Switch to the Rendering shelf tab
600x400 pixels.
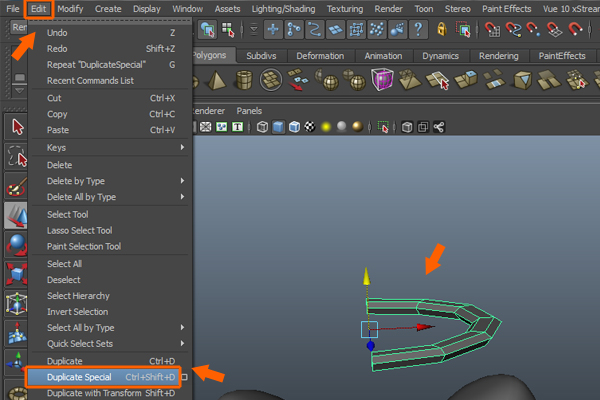click(499, 56)
